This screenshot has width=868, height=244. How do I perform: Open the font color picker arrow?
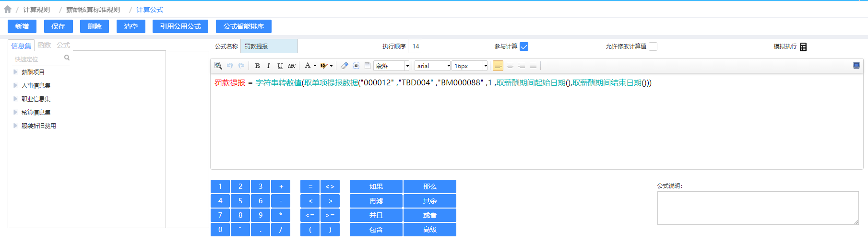click(315, 66)
